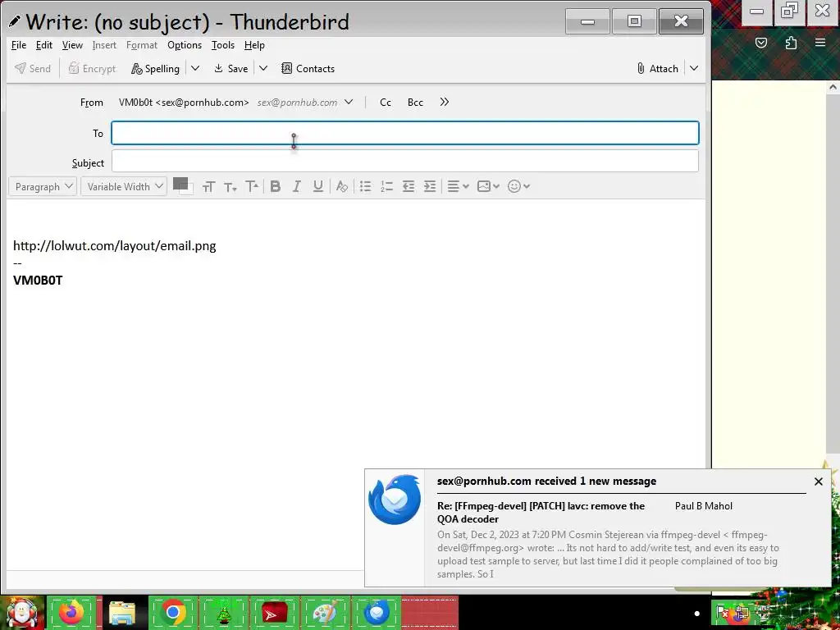Click the scroll-up arrow in Firefox window
The image size is (840, 630).
[x=833, y=87]
